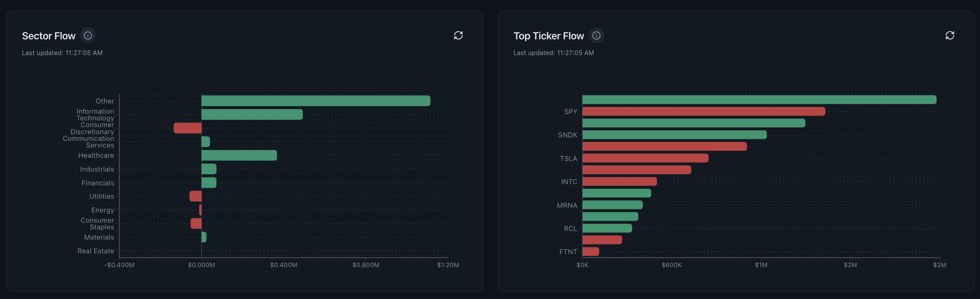Click the Information Technology axis label
The width and height of the screenshot is (980, 299).
95,114
